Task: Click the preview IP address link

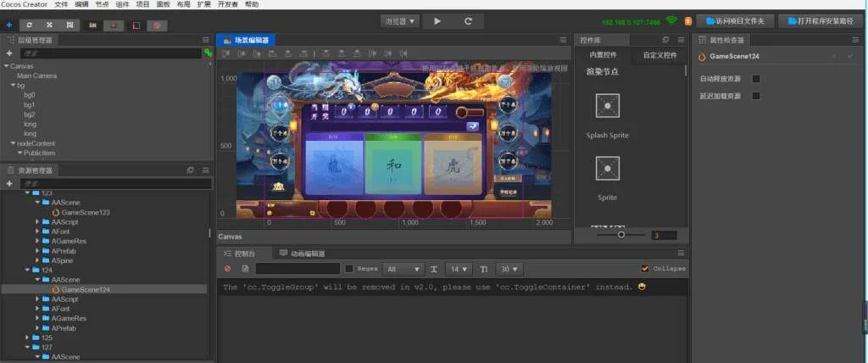Action: tap(631, 22)
